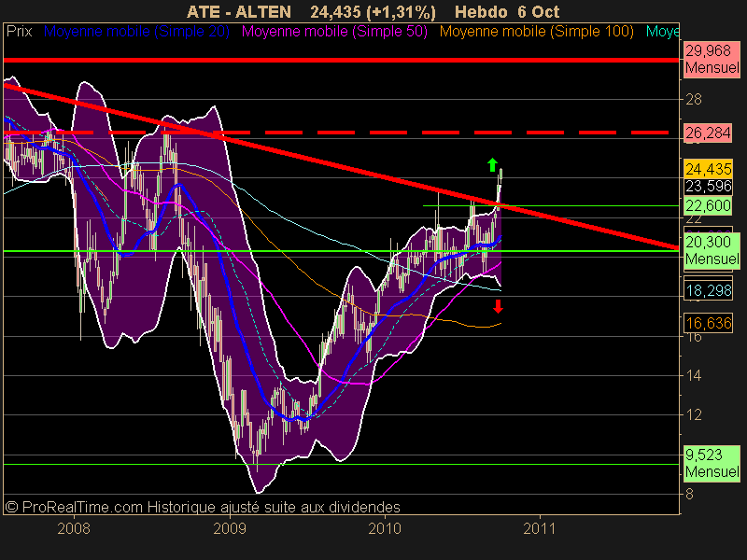Click the 20,300 Mensuel price label
The height and width of the screenshot is (560, 747).
coord(712,250)
